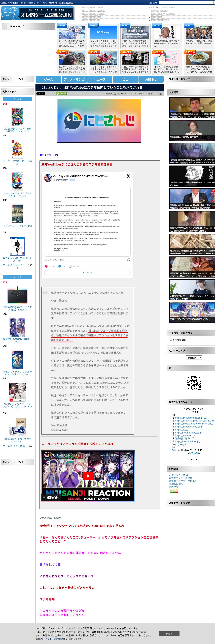Select the ゲーム navigation tab
This screenshot has width=215, height=644.
[49, 79]
